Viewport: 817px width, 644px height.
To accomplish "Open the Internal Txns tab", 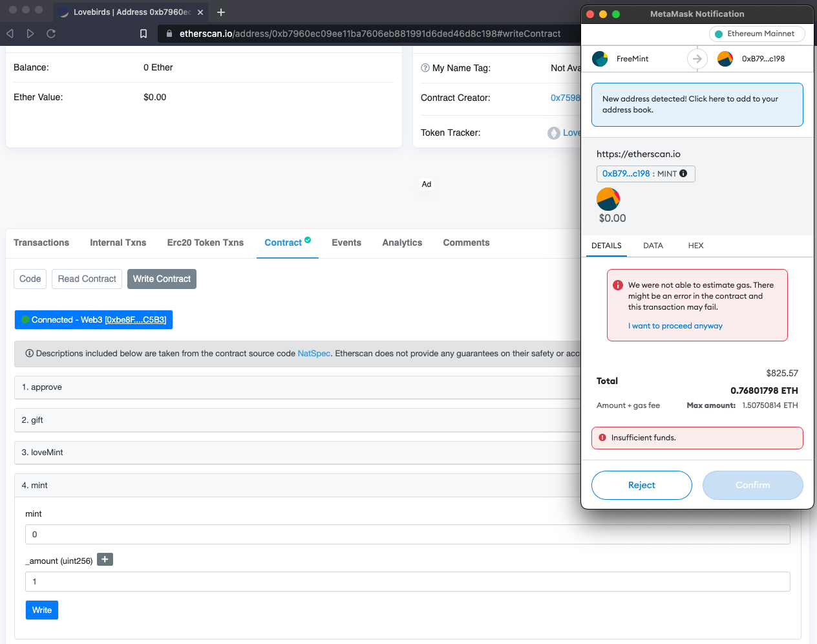I will click(118, 242).
